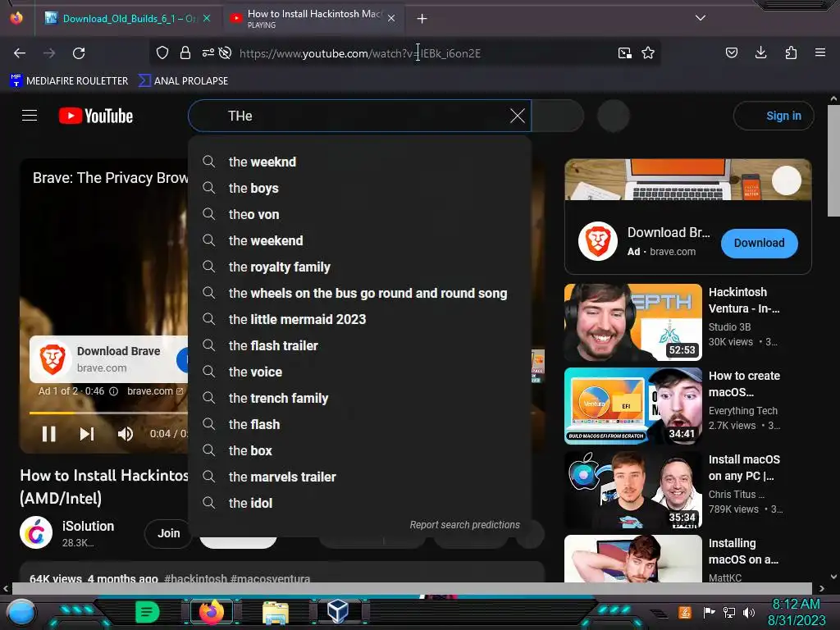Toggle picture-in-picture icon in address bar
Image resolution: width=840 pixels, height=630 pixels.
coord(624,53)
